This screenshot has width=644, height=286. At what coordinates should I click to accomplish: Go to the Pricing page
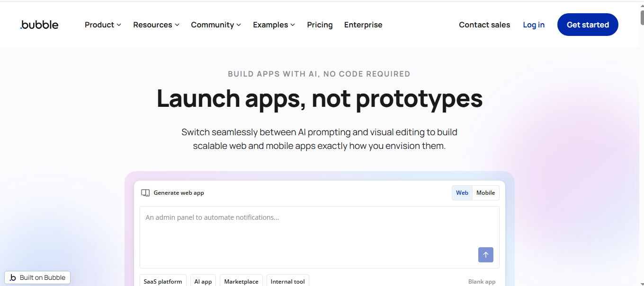320,25
